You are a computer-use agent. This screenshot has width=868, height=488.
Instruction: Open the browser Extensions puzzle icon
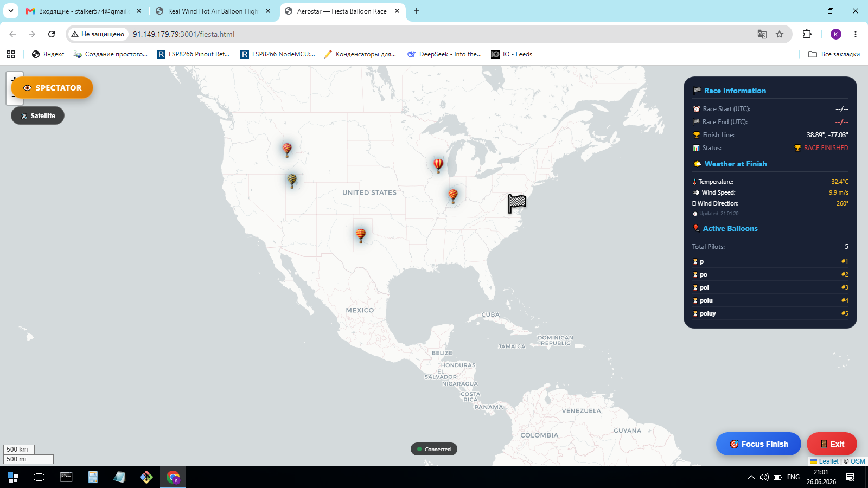(807, 34)
